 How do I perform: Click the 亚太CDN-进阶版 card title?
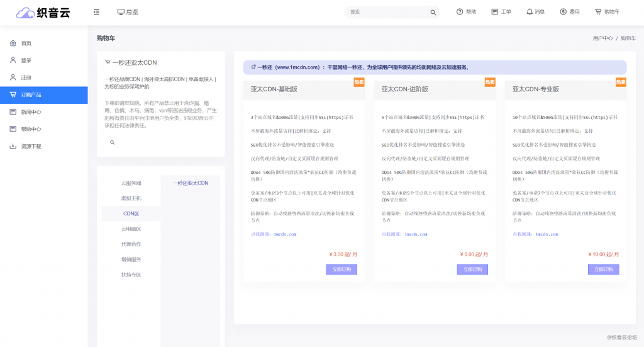tap(404, 89)
